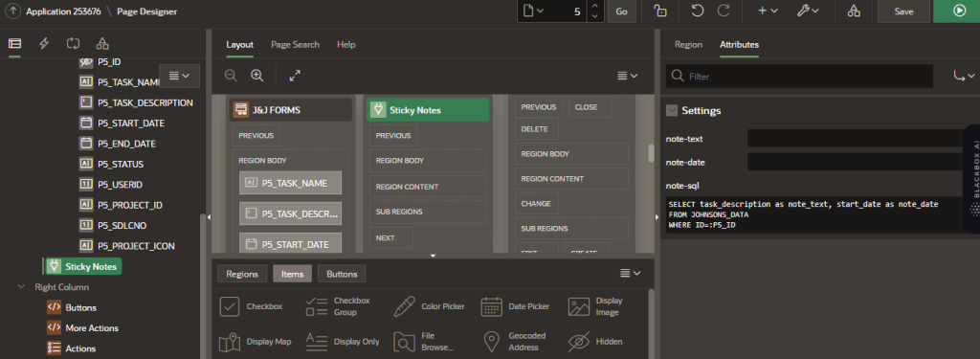Viewport: 980px width, 359px height.
Task: Undo the last change
Action: (697, 11)
